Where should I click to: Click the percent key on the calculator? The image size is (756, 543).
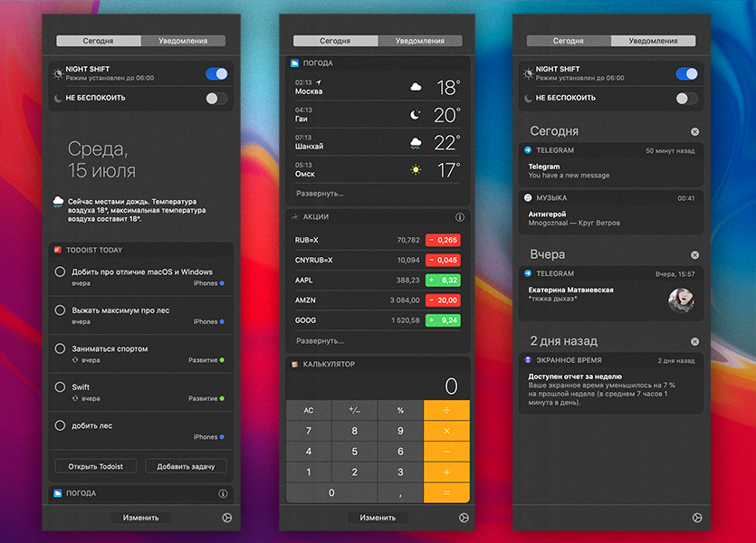[x=400, y=410]
